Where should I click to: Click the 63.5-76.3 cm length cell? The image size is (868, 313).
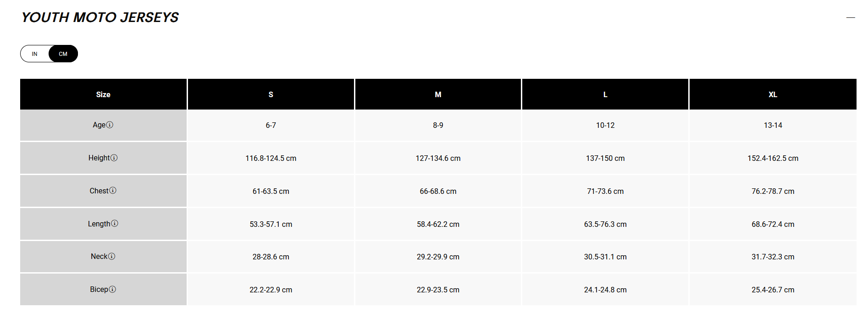tap(605, 224)
